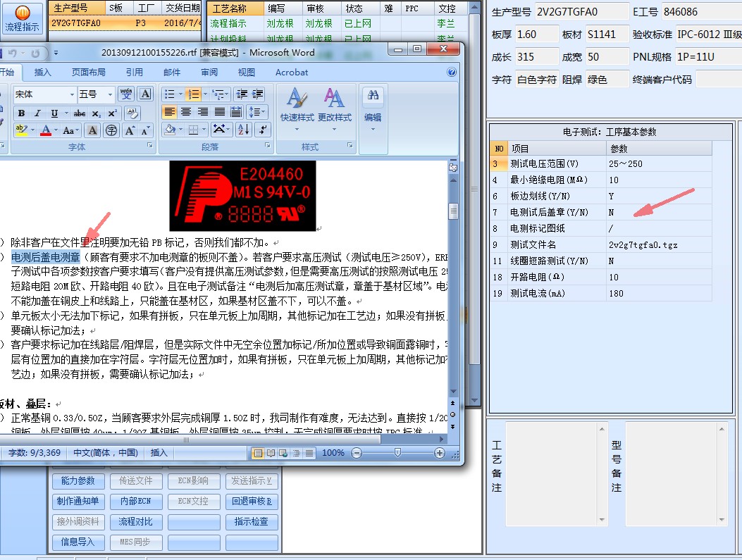Viewport: 742px width, 560px height.
Task: Apply subscript formatting
Action: [x=96, y=113]
